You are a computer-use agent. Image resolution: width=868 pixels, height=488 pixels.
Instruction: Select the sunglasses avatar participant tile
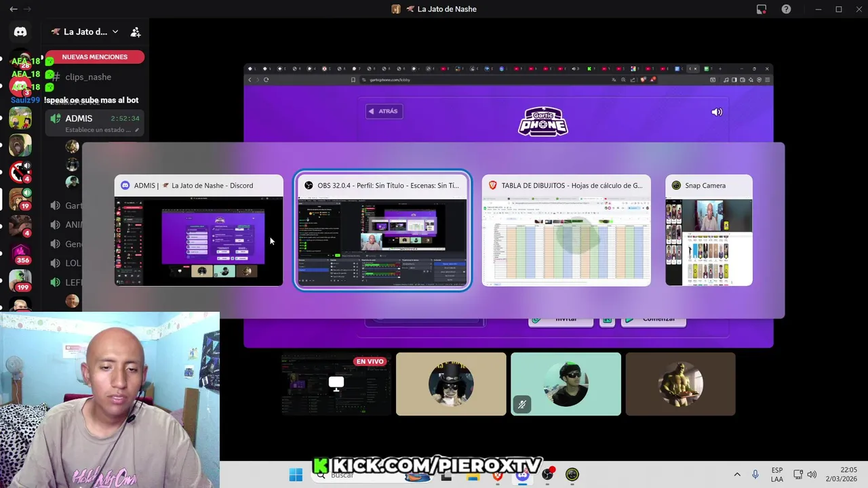click(566, 384)
